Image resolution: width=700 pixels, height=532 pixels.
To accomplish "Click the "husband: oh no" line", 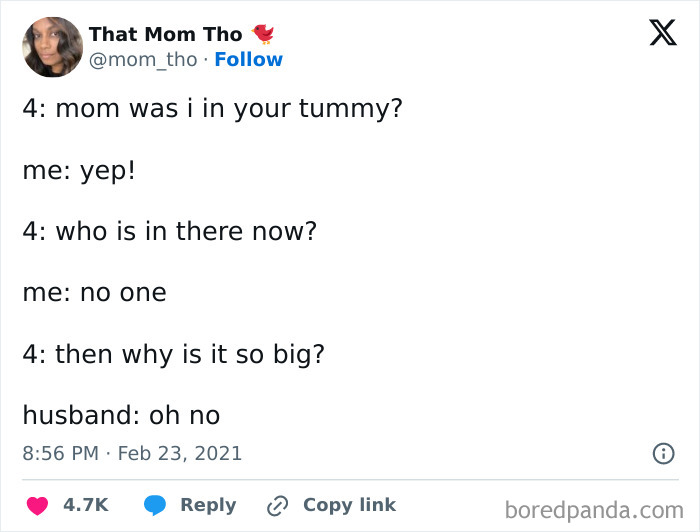I will [x=121, y=415].
